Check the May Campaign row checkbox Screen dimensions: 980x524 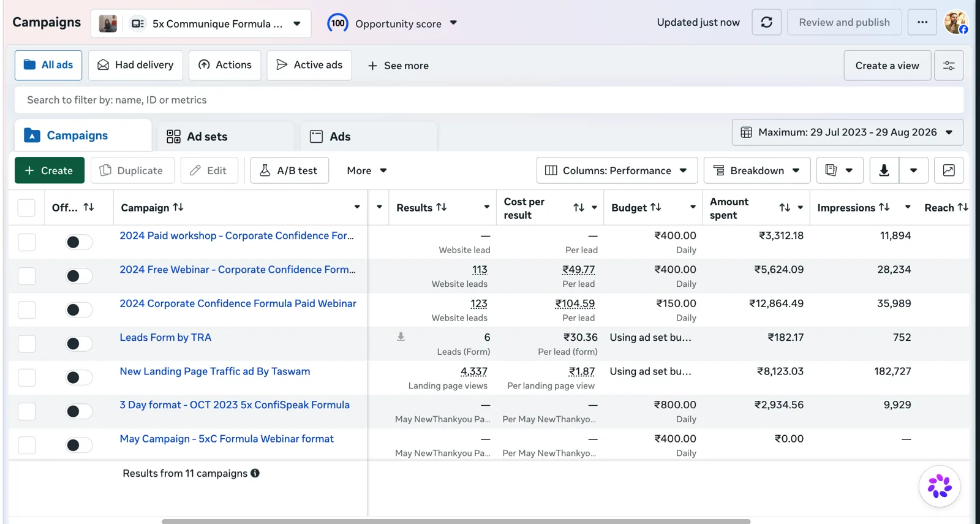pyautogui.click(x=26, y=445)
